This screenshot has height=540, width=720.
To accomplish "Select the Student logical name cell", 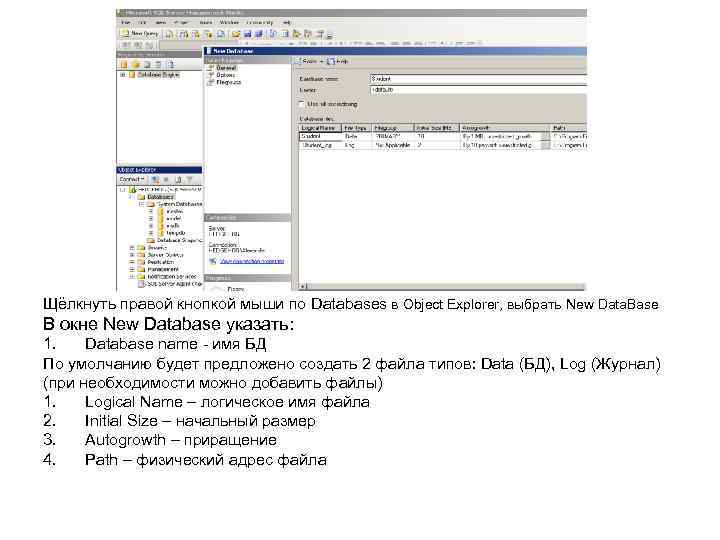I will tap(320, 136).
